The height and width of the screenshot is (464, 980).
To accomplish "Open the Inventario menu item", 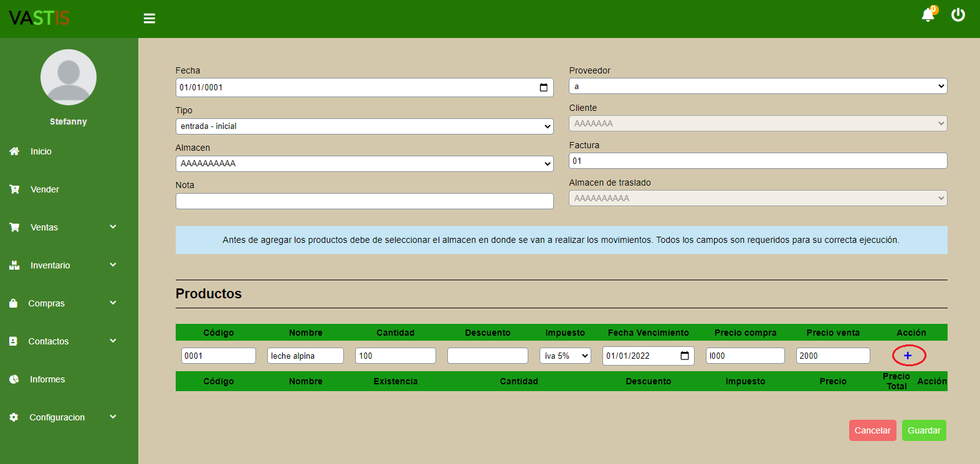I will pyautogui.click(x=50, y=265).
